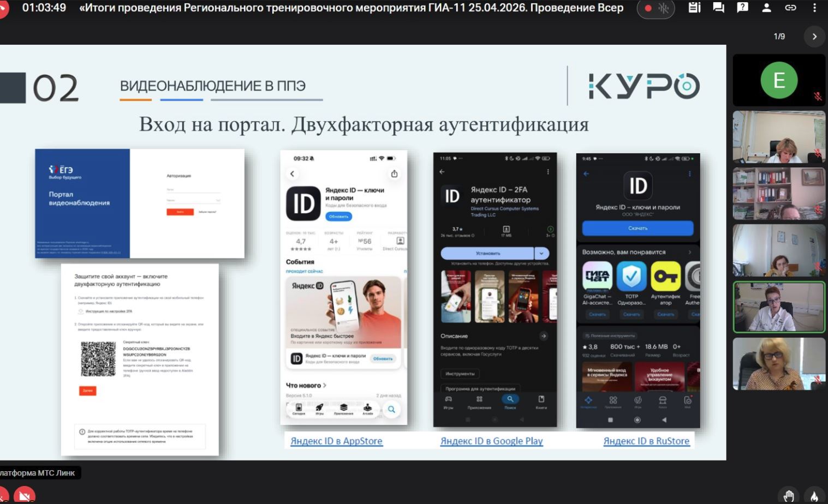Click the Яндекс ID black app icon in AppStore screenshot
This screenshot has width=828, height=504.
303,203
